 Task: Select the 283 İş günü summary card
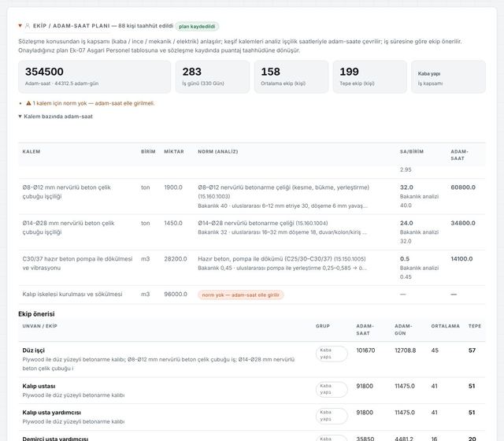213,77
